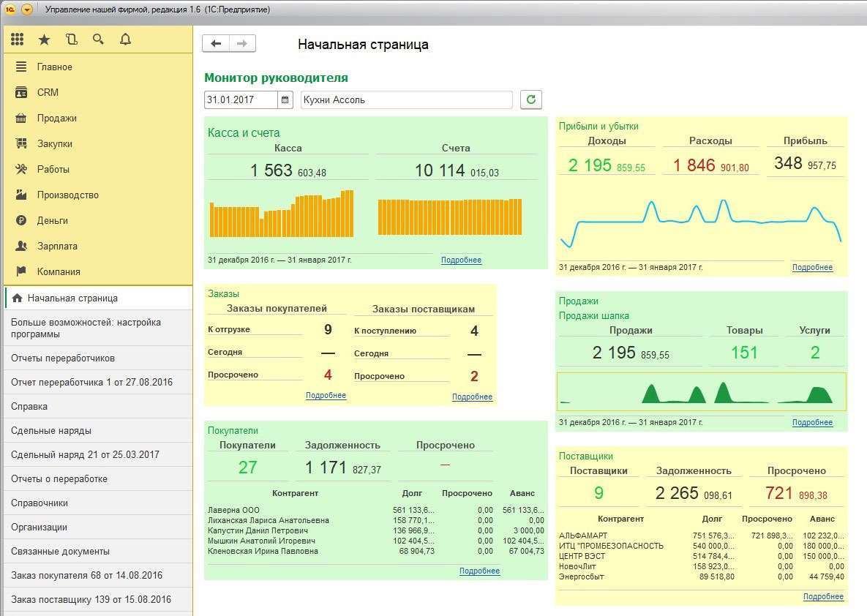Click Подробнее link under Поставщики panel
867x616 pixels.
tap(823, 596)
